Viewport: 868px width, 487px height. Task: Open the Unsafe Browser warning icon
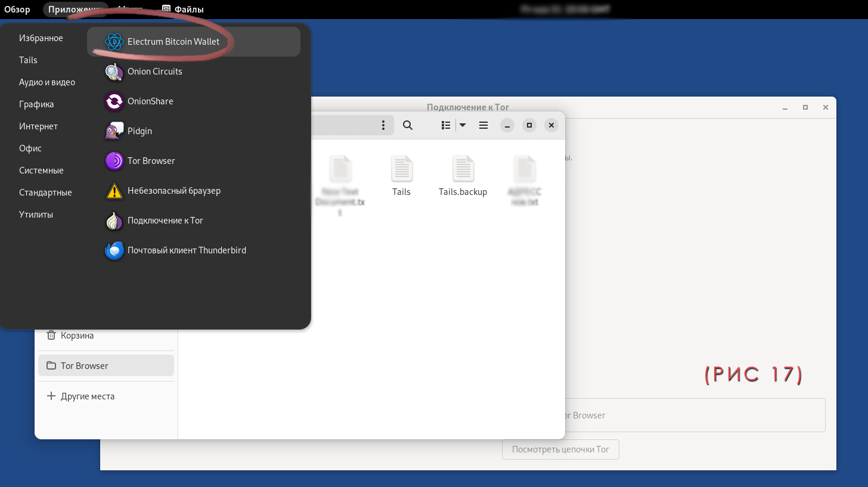114,191
